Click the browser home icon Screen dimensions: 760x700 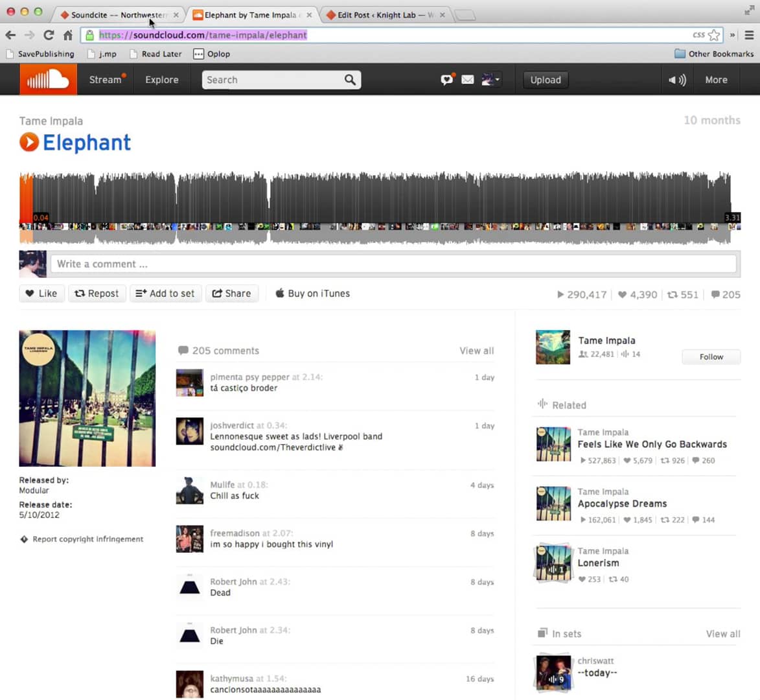tap(68, 35)
